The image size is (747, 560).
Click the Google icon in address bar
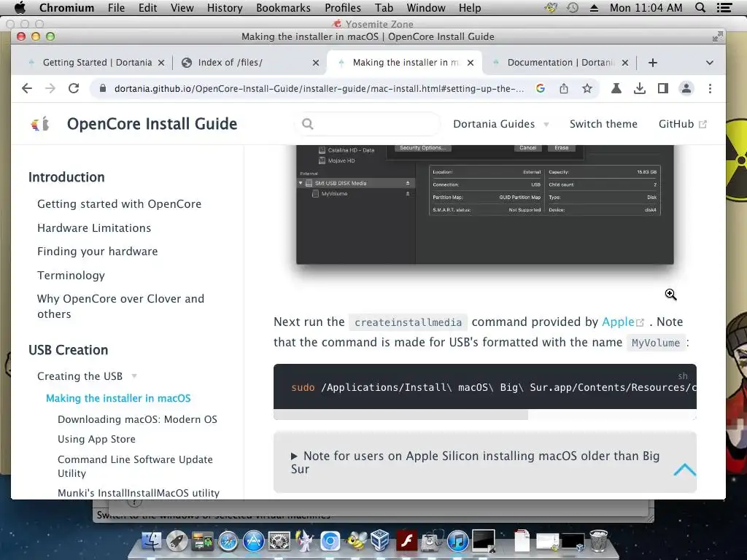point(541,88)
